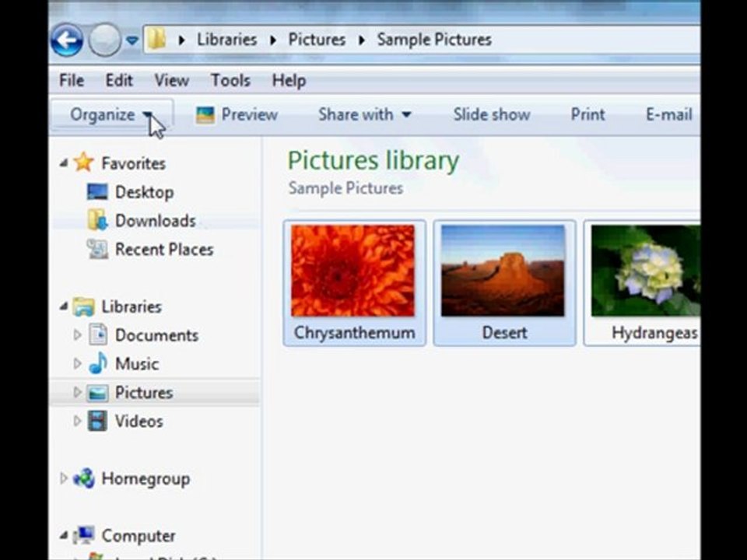Click E-mail in the toolbar
Image resolution: width=747 pixels, height=560 pixels.
[669, 115]
